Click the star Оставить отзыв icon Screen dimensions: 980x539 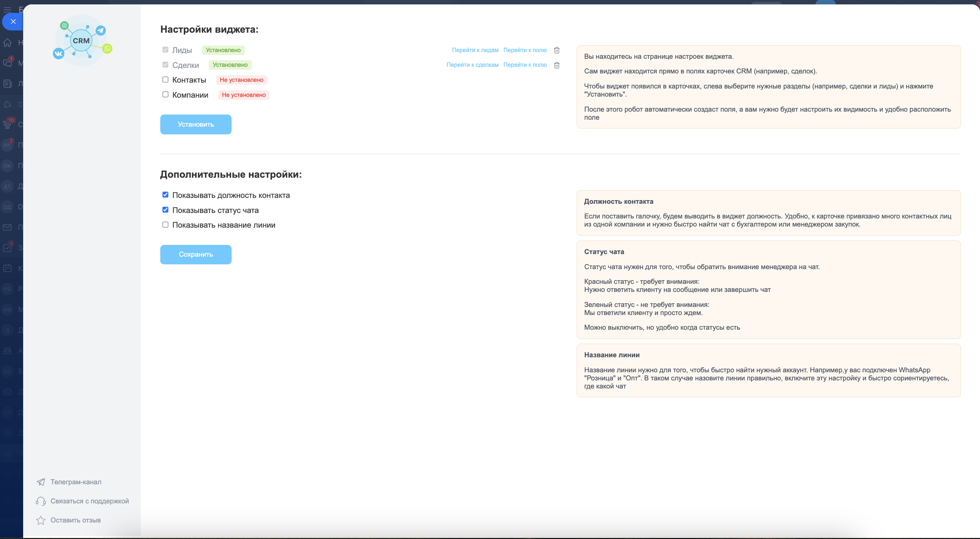(41, 520)
